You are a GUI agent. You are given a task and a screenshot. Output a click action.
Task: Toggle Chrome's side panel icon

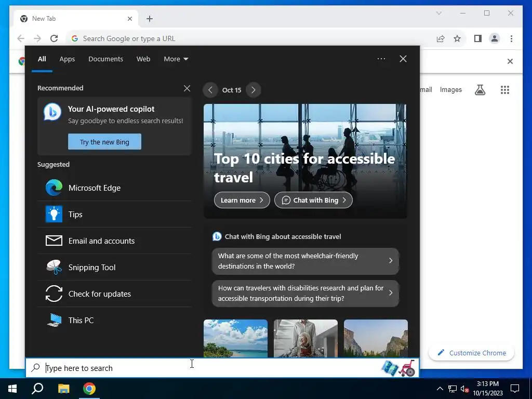478,38
